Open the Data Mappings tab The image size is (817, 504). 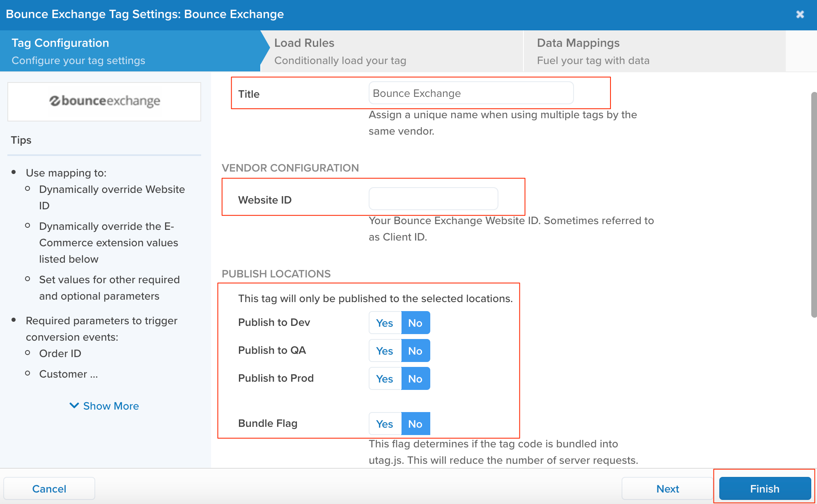[655, 51]
